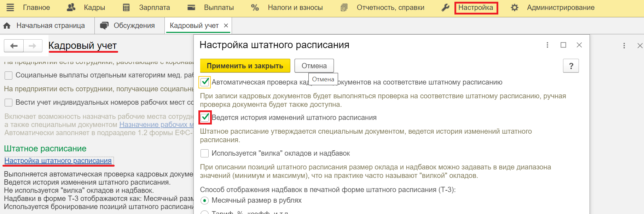This screenshot has width=644, height=214.
Task: Click the Выплаты card icon
Action: [x=191, y=7]
